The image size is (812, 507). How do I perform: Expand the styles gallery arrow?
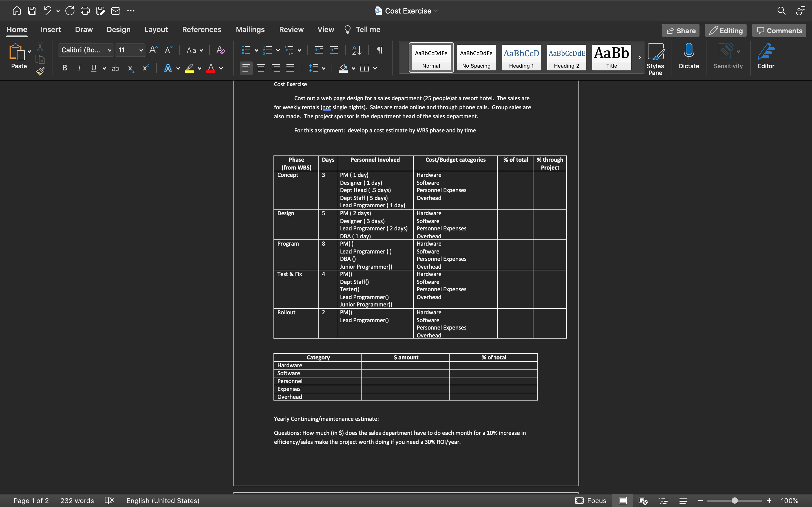[x=639, y=57]
